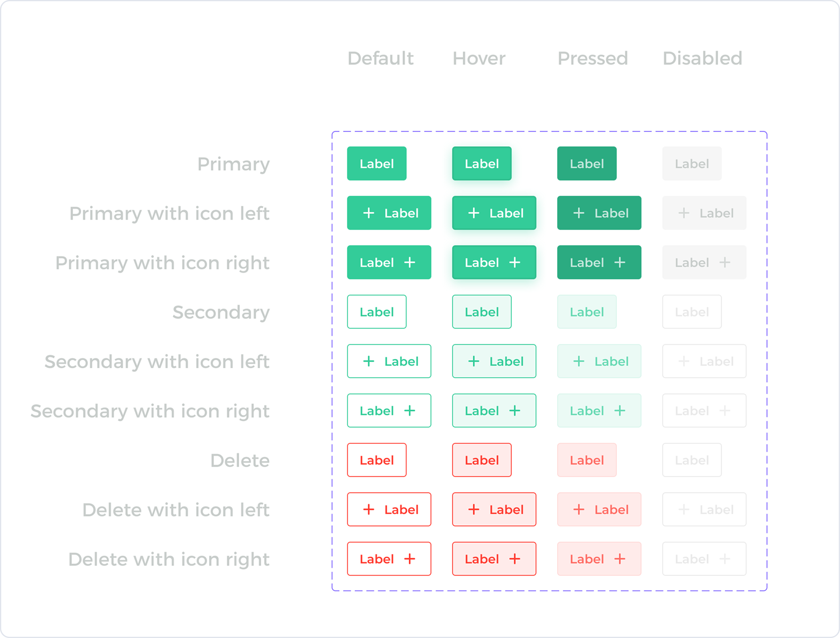Click the 'Primary with icon left' row label

[x=170, y=213]
